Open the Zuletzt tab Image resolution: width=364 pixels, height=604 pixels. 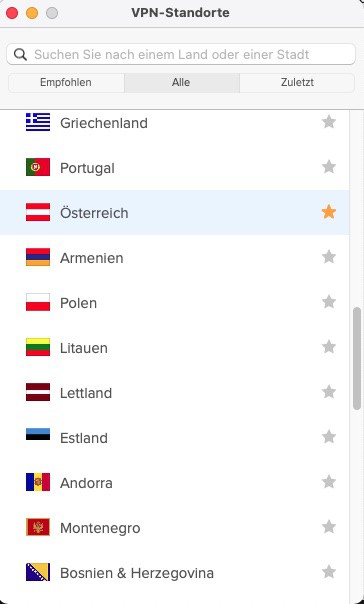coord(297,83)
